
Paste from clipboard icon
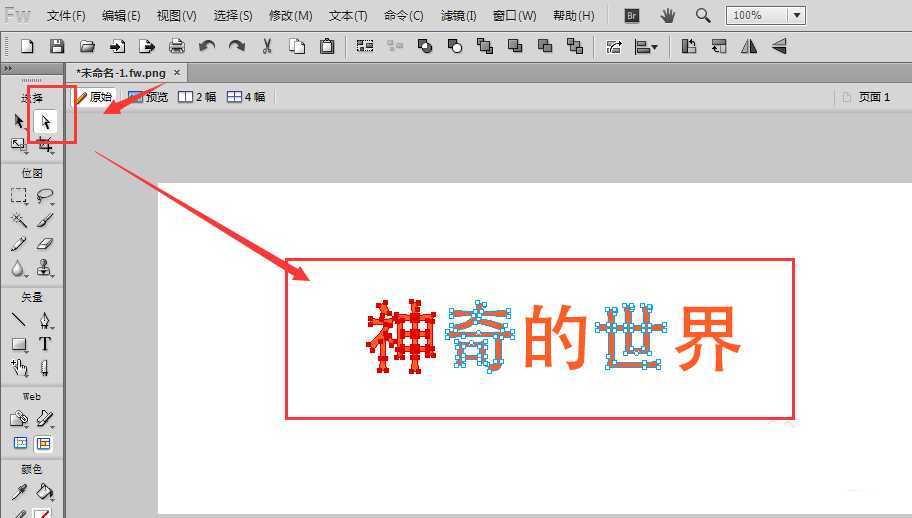click(327, 47)
